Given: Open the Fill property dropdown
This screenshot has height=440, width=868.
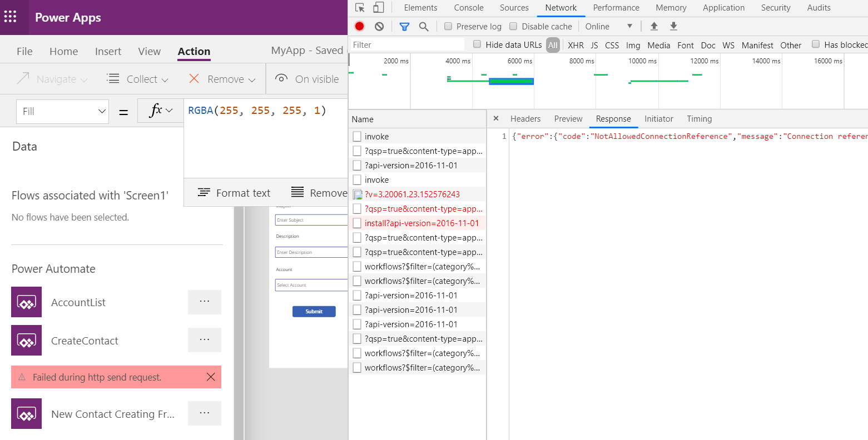Looking at the screenshot, I should click(x=62, y=111).
